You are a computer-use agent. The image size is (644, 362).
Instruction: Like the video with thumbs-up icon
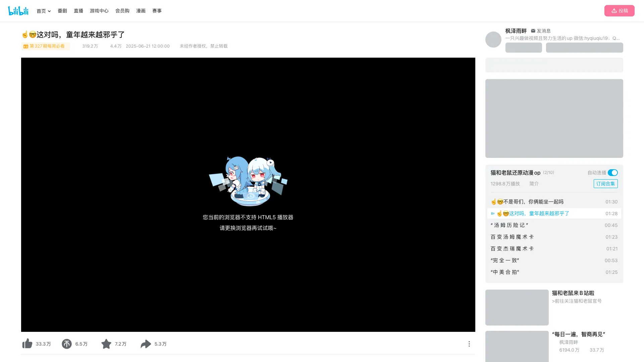(27, 344)
